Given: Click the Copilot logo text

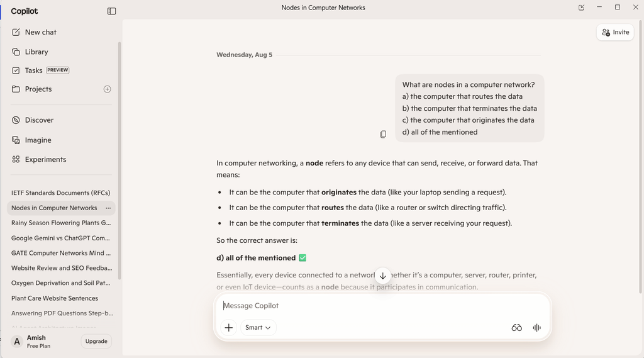Looking at the screenshot, I should [25, 11].
